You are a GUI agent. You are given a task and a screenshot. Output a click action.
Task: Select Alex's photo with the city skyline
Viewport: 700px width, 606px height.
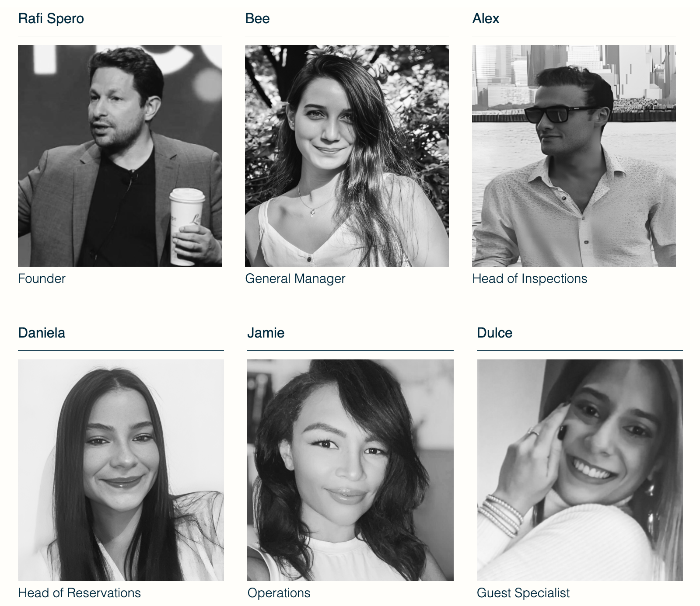tap(574, 156)
